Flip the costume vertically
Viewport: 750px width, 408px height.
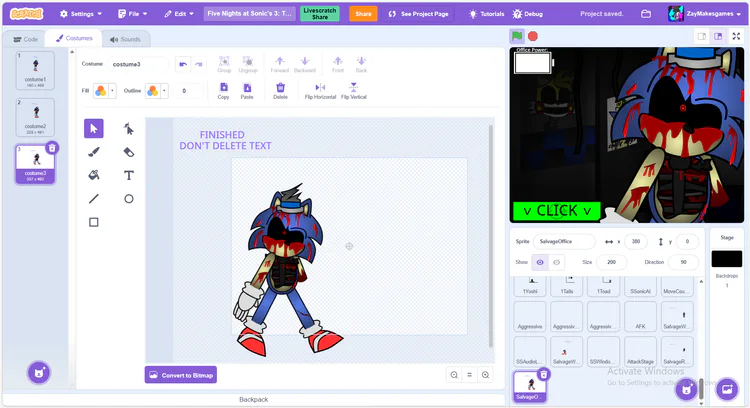(x=353, y=91)
